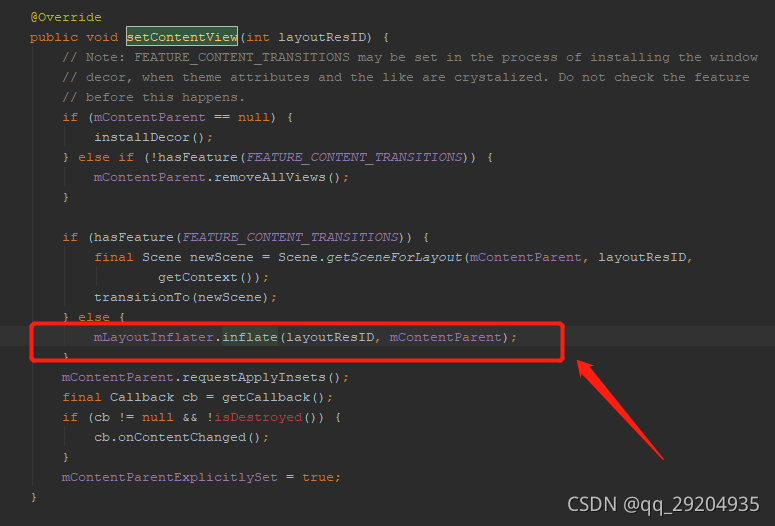Click hasFeature in the second if statement
Image resolution: width=775 pixels, height=526 pixels.
(133, 237)
